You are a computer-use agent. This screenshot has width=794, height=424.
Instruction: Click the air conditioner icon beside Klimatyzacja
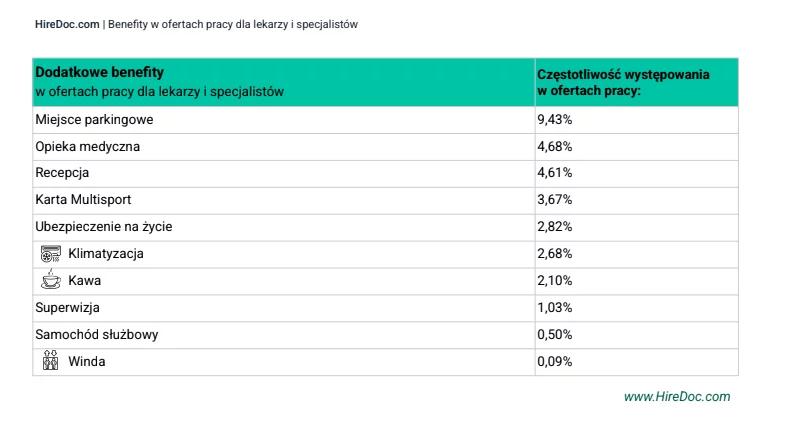[x=51, y=254]
